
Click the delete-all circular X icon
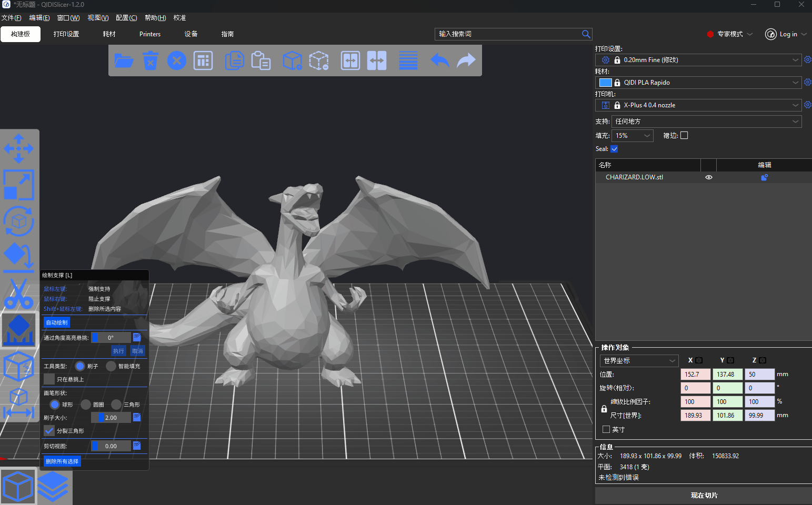point(177,60)
